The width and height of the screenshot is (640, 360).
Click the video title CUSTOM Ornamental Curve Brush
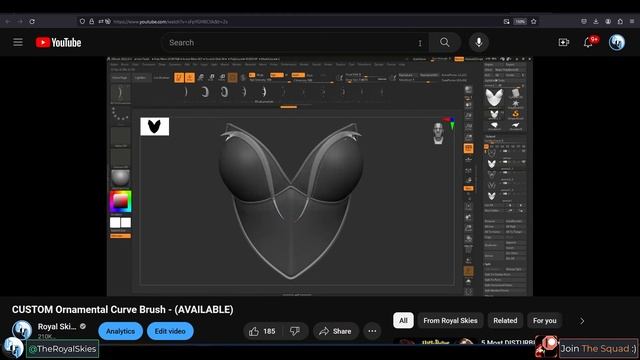pos(122,309)
